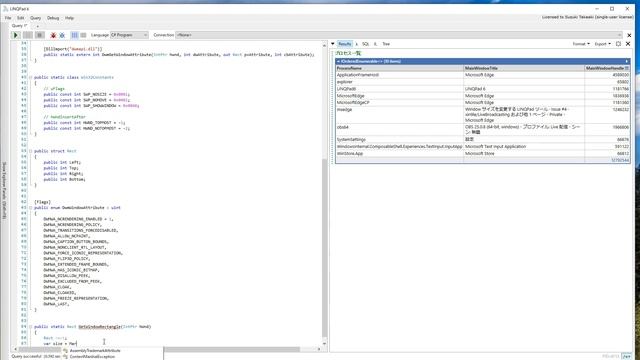Open the Show Explorer Panels side tab
The height and width of the screenshot is (360, 640).
4,191
